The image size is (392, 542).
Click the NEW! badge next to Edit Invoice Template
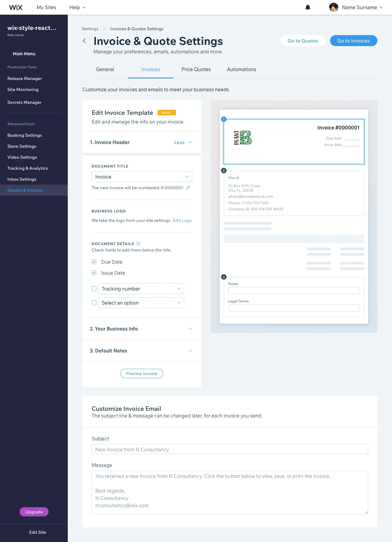tap(167, 113)
